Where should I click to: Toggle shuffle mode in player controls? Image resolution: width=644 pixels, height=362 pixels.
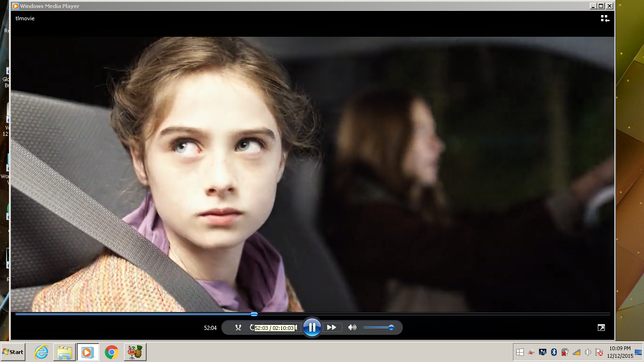(238, 328)
